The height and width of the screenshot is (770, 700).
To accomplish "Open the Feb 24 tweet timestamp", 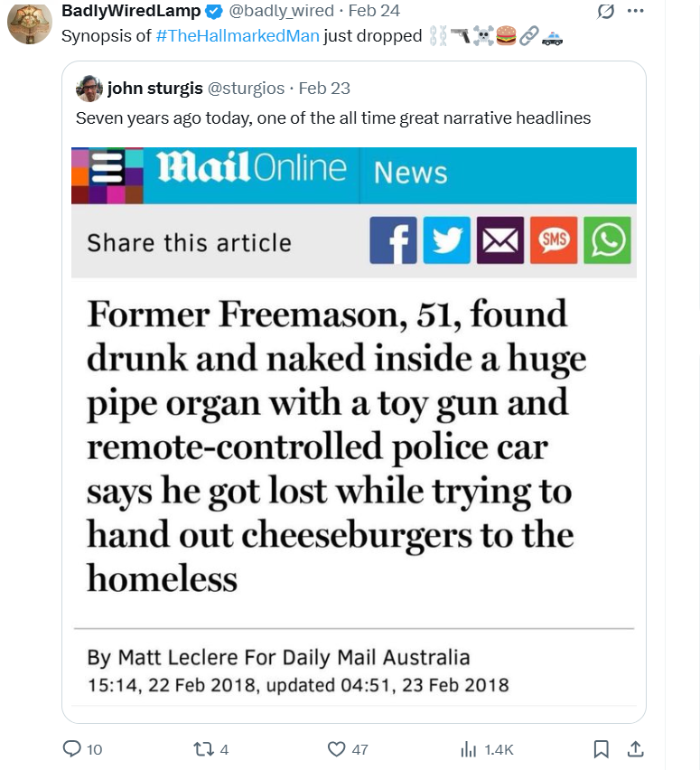I will [x=374, y=10].
